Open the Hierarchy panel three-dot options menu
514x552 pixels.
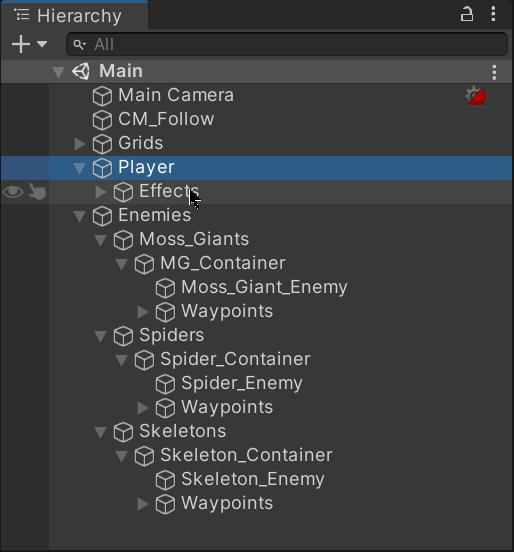pyautogui.click(x=493, y=14)
